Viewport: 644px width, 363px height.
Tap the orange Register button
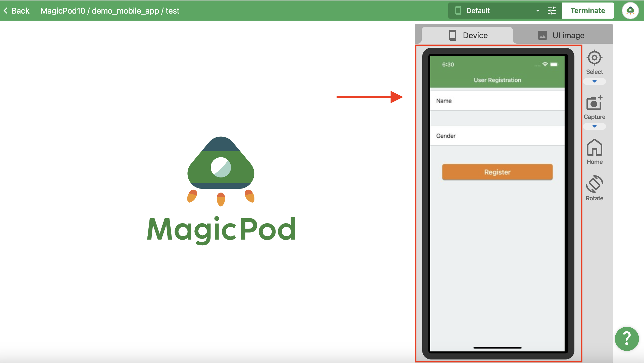497,172
